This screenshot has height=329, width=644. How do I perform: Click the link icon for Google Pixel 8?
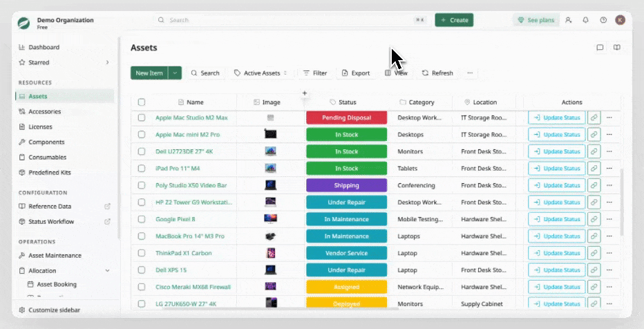(x=594, y=219)
